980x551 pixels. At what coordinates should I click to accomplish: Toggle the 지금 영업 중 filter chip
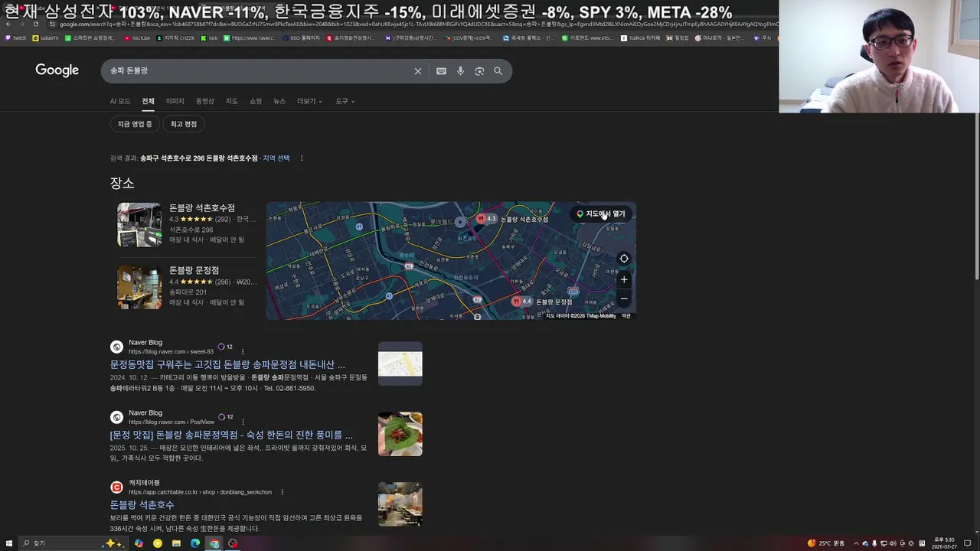(x=135, y=124)
